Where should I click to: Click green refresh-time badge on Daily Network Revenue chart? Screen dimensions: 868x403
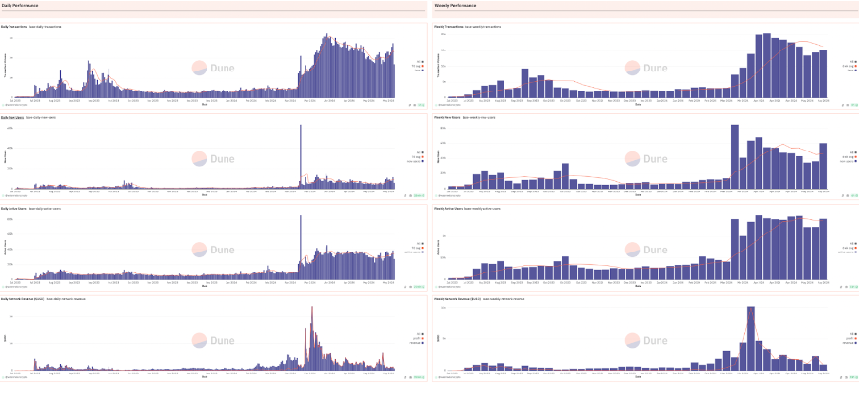419,377
